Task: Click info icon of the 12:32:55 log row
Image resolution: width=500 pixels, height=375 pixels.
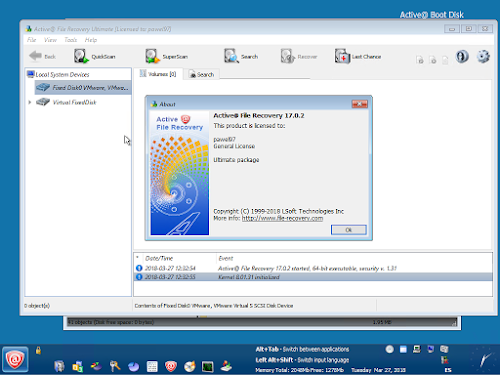Action: (x=139, y=277)
